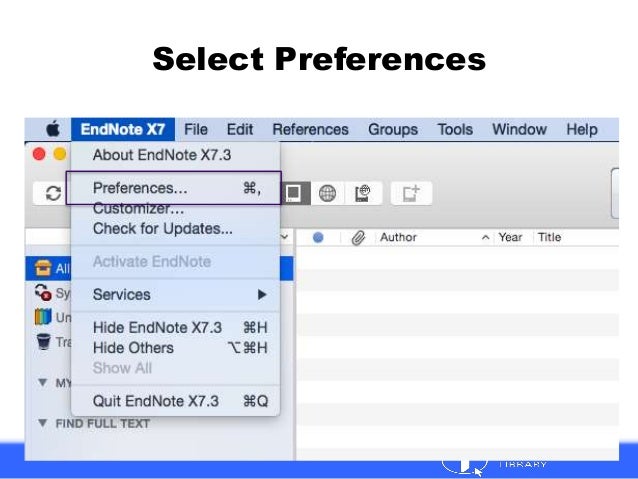Click the Sync library toolbar icon

coord(53,193)
